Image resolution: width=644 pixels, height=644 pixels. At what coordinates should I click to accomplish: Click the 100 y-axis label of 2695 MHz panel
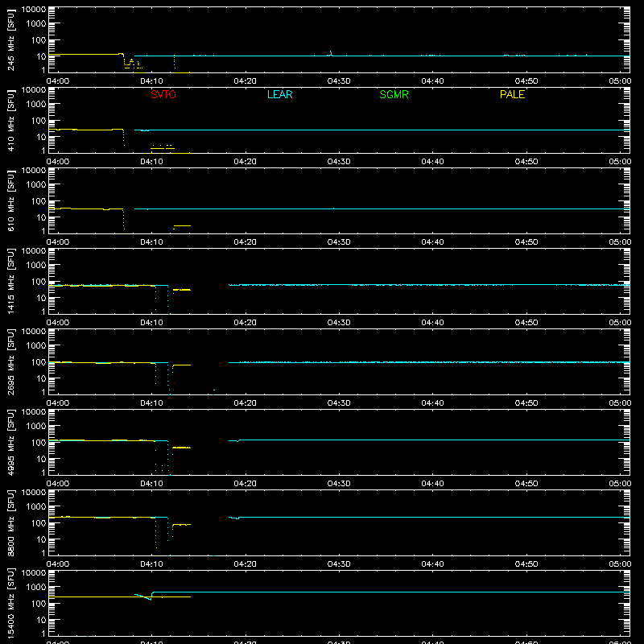click(x=39, y=362)
